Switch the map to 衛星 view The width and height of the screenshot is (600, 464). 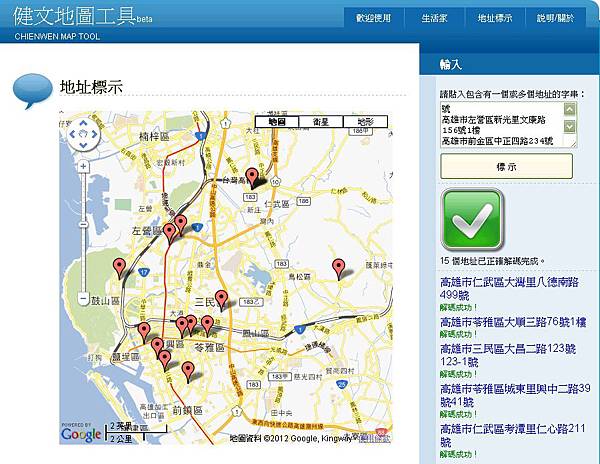pos(321,122)
